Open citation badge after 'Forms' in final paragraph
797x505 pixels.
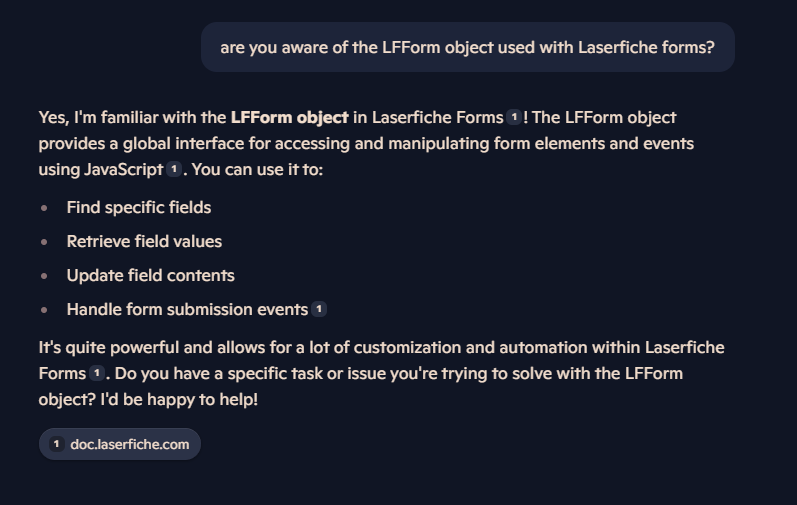click(97, 373)
